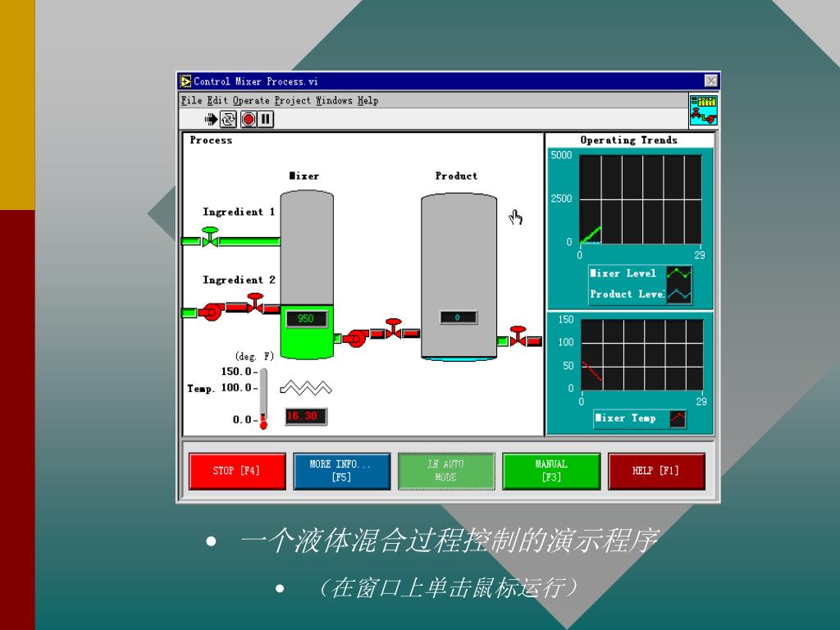This screenshot has width=840, height=630.
Task: Toggle the red Ingredient 2 valve
Action: point(255,304)
